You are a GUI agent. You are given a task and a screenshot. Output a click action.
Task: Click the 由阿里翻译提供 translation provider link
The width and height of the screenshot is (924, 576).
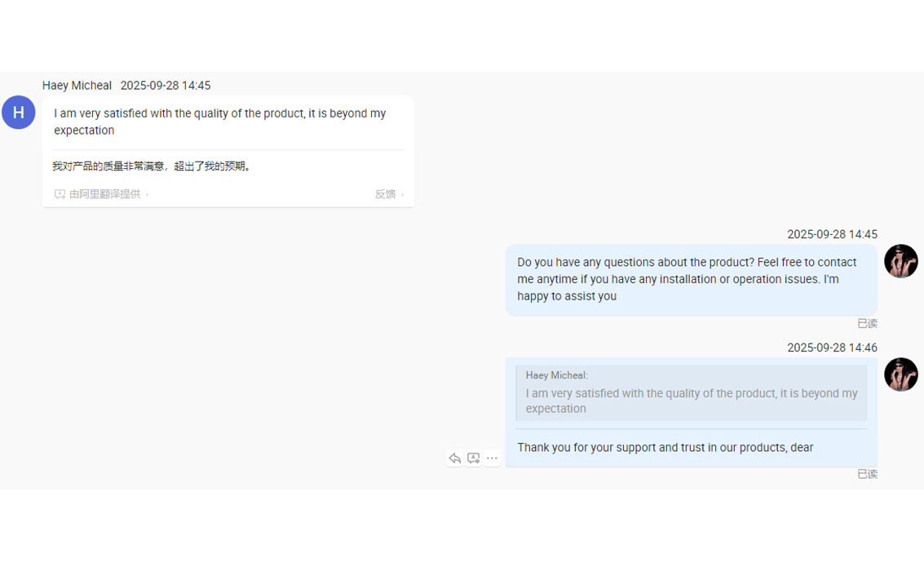click(104, 194)
